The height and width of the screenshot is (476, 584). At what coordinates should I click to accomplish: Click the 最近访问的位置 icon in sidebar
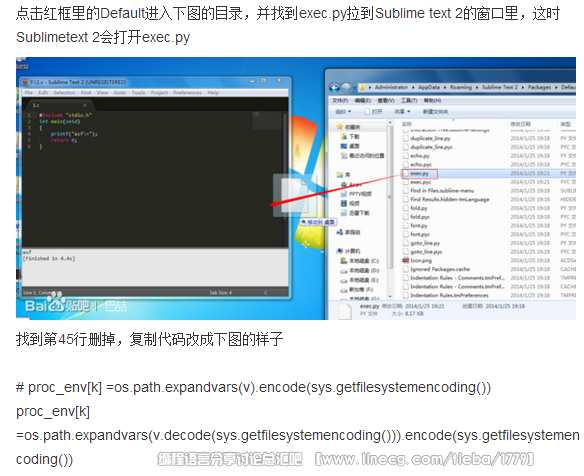344,156
